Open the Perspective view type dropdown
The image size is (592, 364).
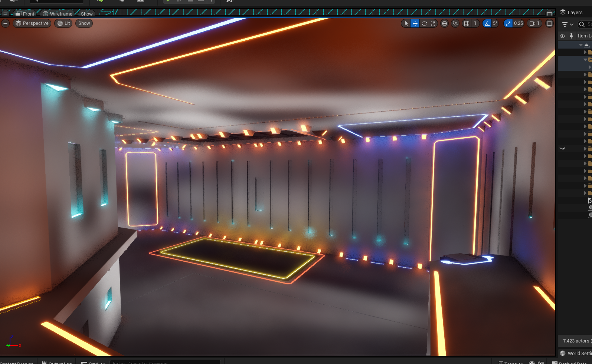tap(32, 23)
